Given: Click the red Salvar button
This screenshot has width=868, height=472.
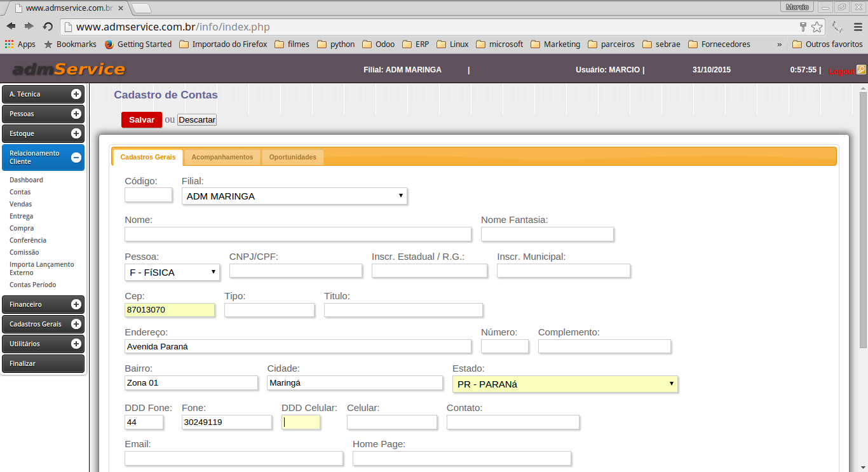Looking at the screenshot, I should coord(142,119).
